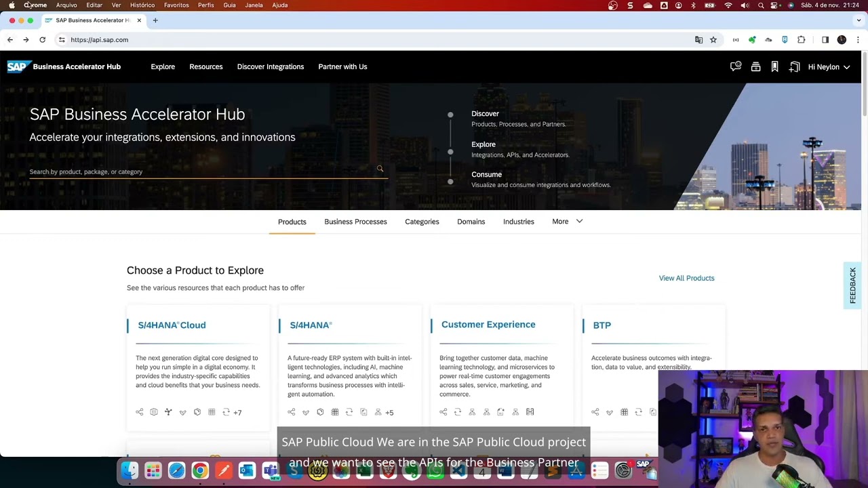Open Chrome three-dot menu
Image resolution: width=868 pixels, height=488 pixels.
point(858,40)
